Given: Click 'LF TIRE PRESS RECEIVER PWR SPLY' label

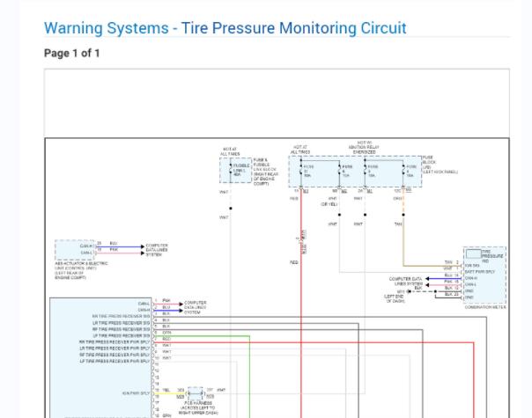Looking at the screenshot, I should [115, 362].
